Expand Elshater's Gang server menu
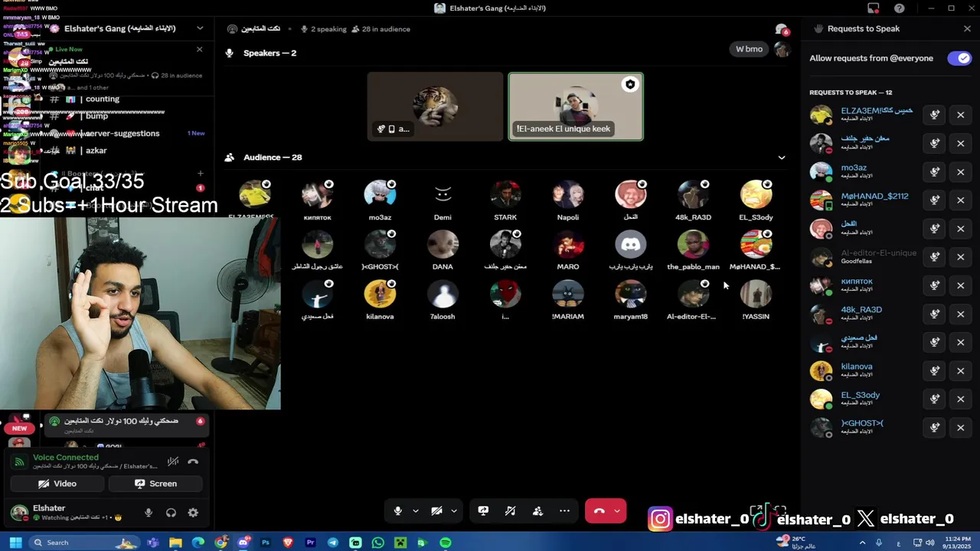Screen dimensions: 980x551 coord(200,28)
